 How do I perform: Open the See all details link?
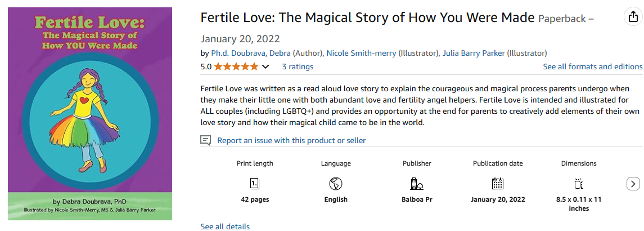pos(225,226)
